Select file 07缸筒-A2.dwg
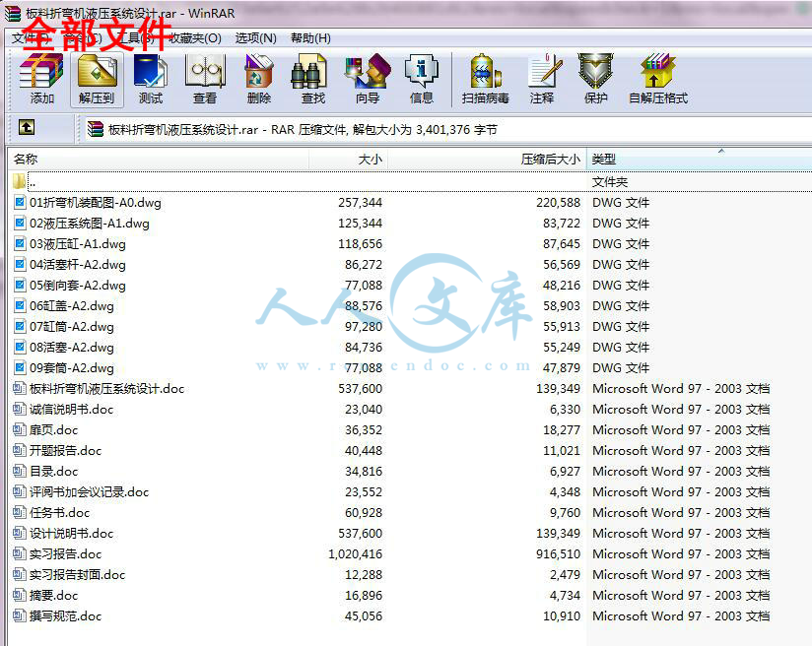The width and height of the screenshot is (812, 646). 72,327
